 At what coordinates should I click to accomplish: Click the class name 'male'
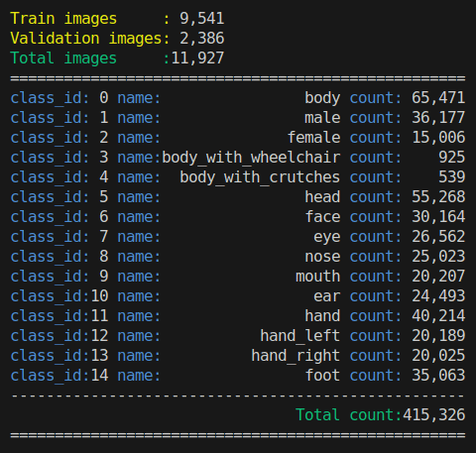[x=322, y=118]
